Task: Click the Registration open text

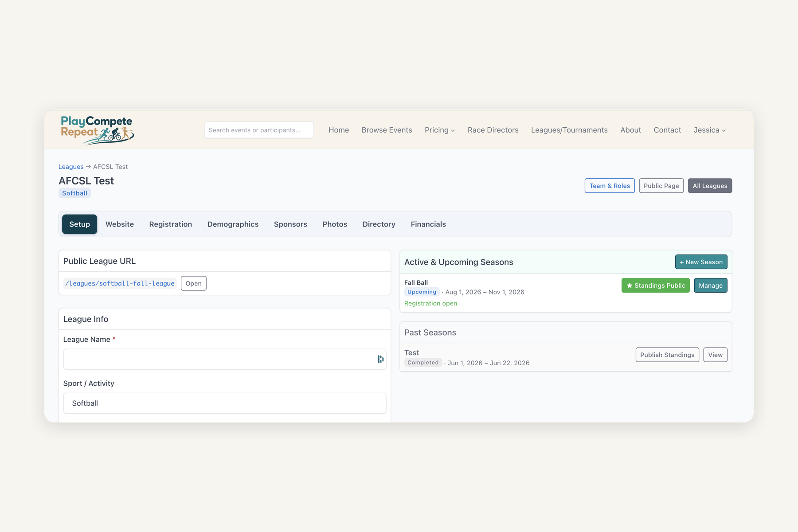Action: [x=430, y=303]
